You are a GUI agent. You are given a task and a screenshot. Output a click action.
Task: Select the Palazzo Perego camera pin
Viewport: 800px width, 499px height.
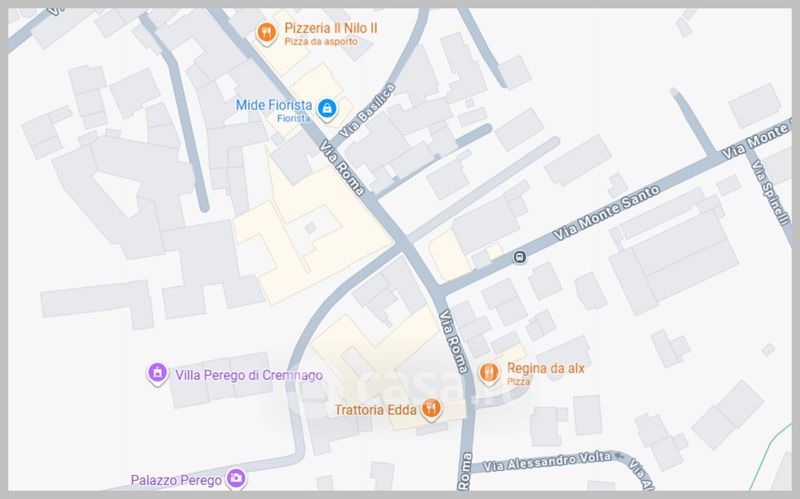(236, 479)
